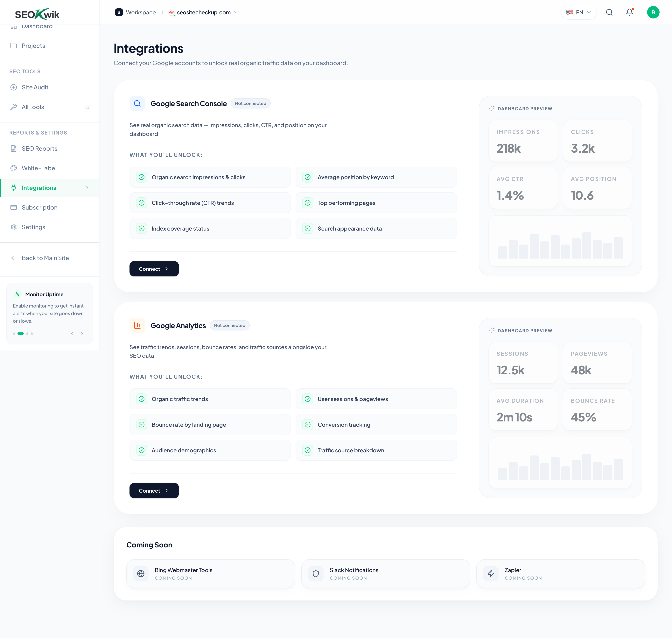The height and width of the screenshot is (638, 672).
Task: Open notifications bell icon
Action: coord(629,13)
